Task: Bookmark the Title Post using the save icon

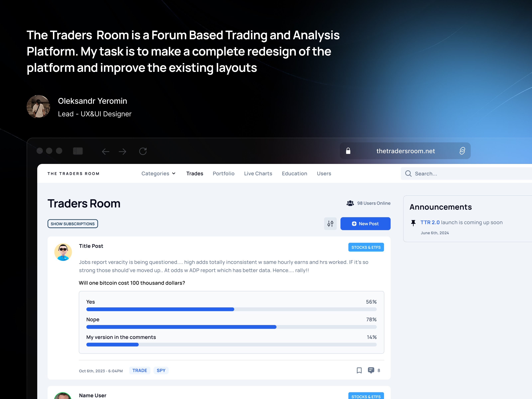Action: pos(359,370)
